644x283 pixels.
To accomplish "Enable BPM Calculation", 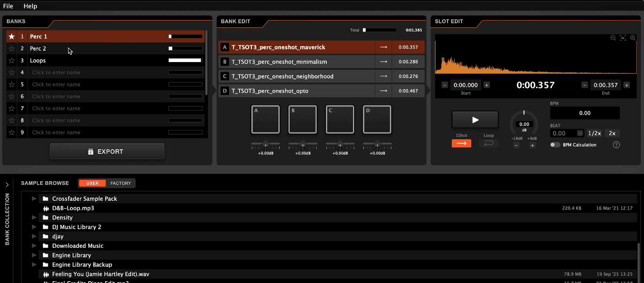I will [555, 144].
